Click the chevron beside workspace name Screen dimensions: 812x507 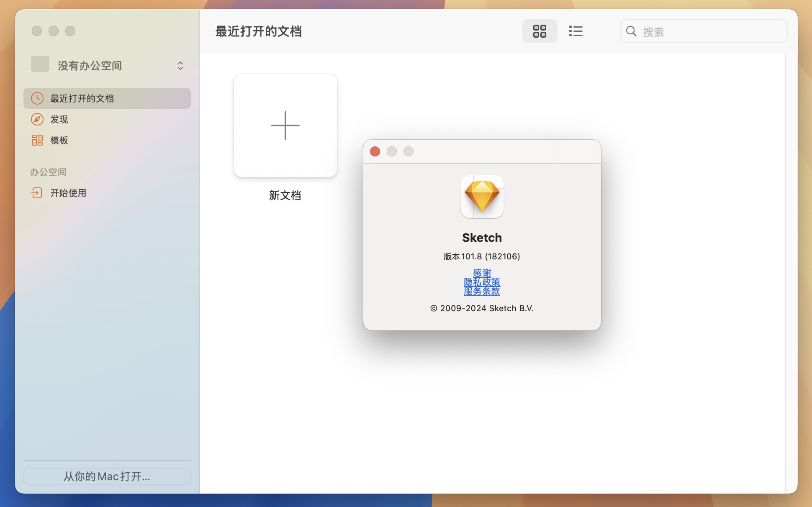pos(180,65)
